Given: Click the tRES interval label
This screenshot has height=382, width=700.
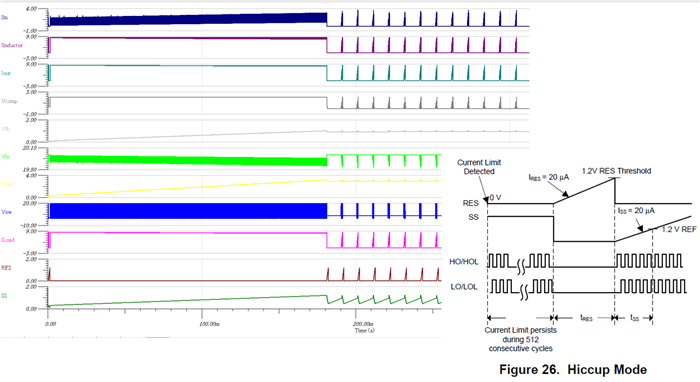Looking at the screenshot, I should coord(586,318).
